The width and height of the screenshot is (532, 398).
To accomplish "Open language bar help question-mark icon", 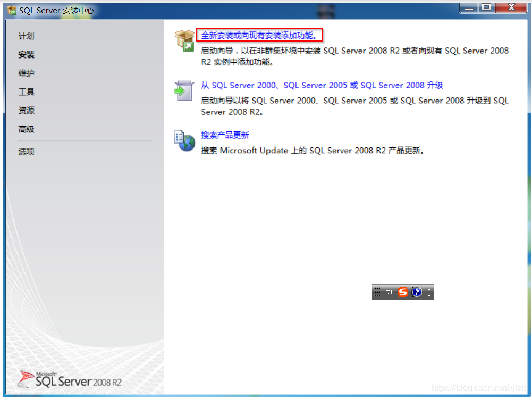I will click(x=417, y=292).
